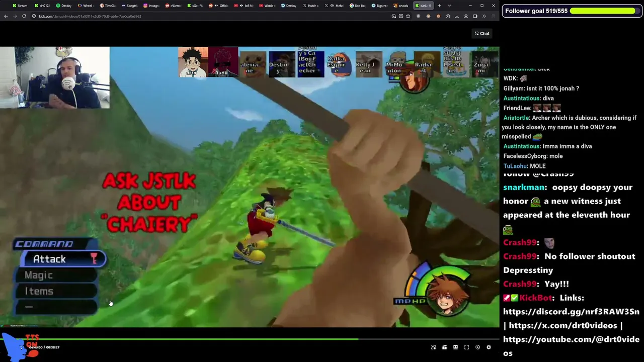Seek within the green video progress bar
Viewport: 644px width, 362px height.
point(250,339)
